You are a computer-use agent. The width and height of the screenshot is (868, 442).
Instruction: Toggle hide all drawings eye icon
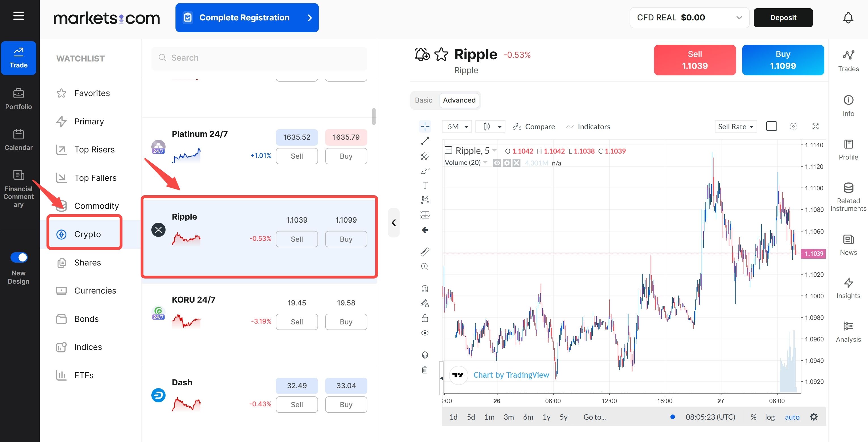[425, 333]
